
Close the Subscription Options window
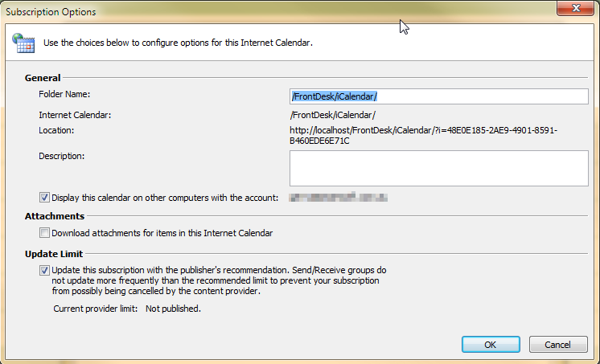coord(576,8)
